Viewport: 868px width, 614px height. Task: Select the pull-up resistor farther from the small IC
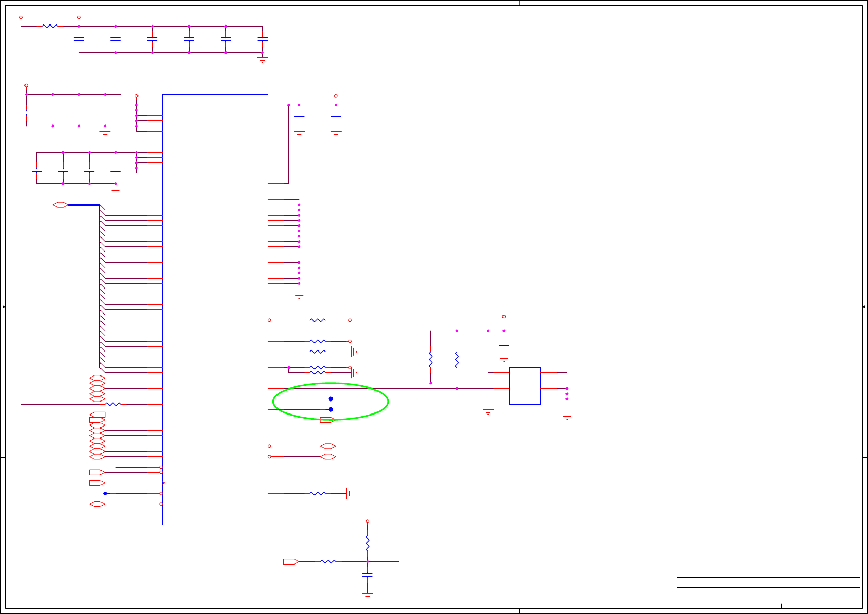430,359
